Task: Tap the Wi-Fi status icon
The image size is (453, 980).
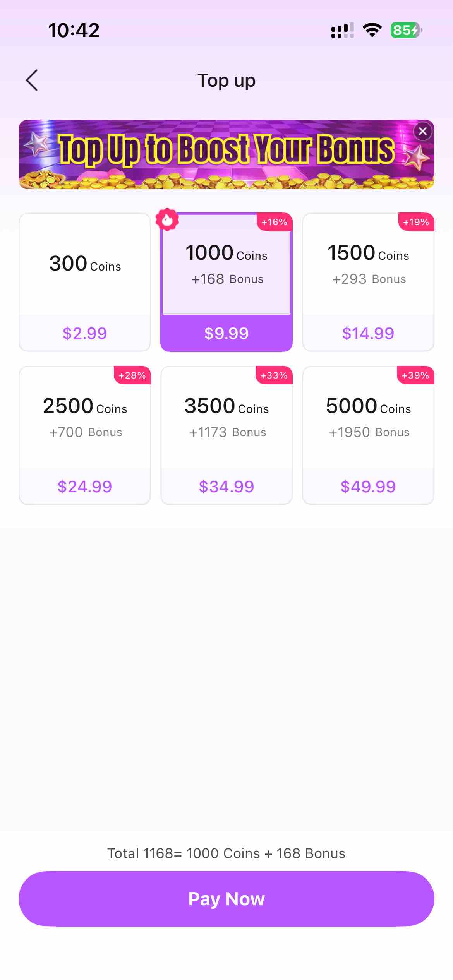Action: point(372,30)
